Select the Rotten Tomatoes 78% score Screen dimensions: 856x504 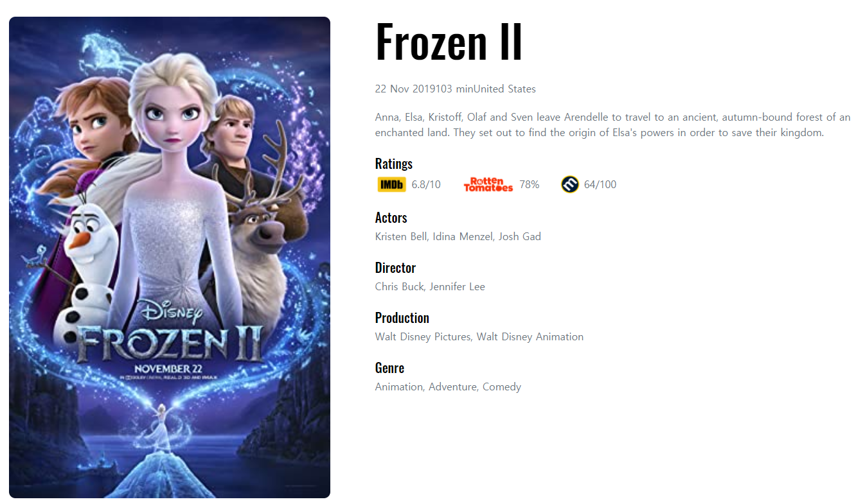pyautogui.click(x=530, y=184)
